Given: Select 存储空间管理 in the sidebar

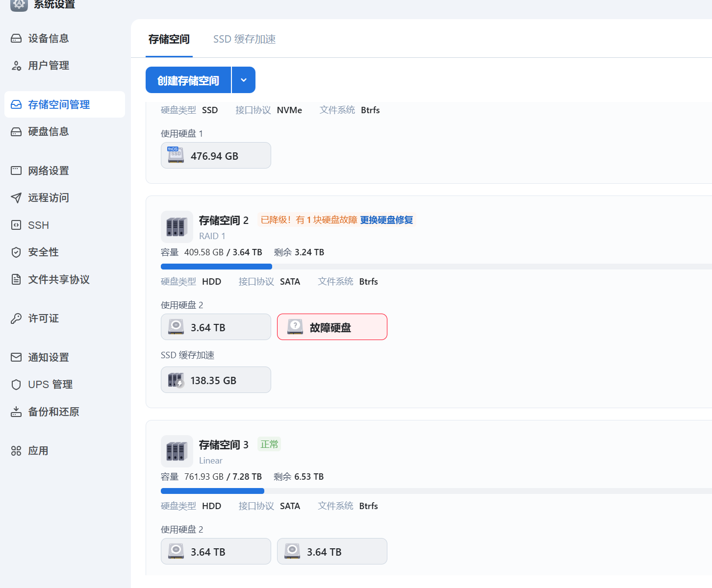Looking at the screenshot, I should pos(58,104).
